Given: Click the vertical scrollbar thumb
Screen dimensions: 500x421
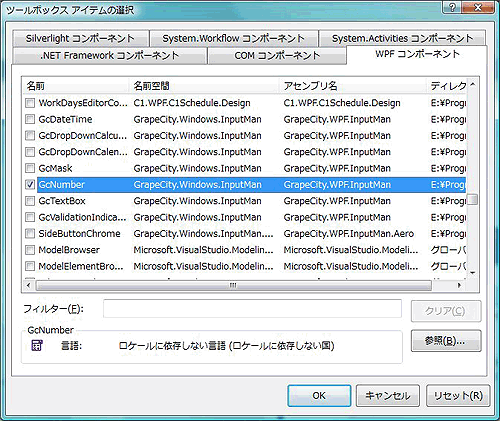Looking at the screenshot, I should point(472,200).
